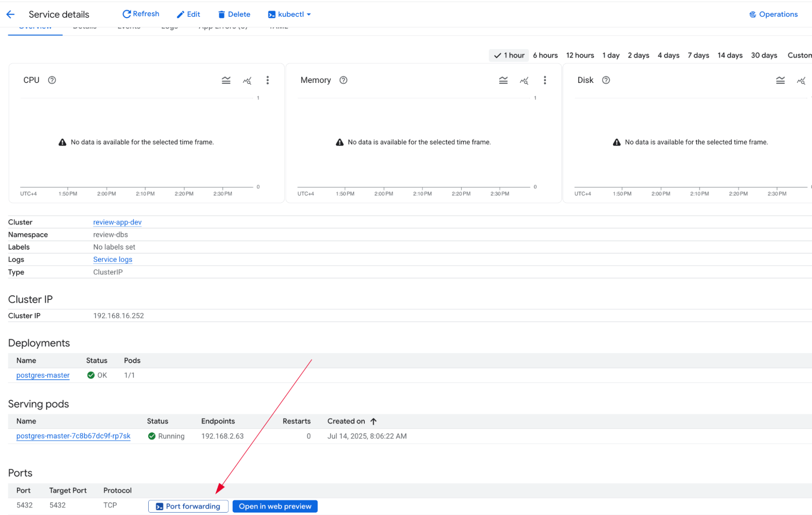
Task: Open CPU chart in Metrics Explorer icon
Action: [x=247, y=80]
